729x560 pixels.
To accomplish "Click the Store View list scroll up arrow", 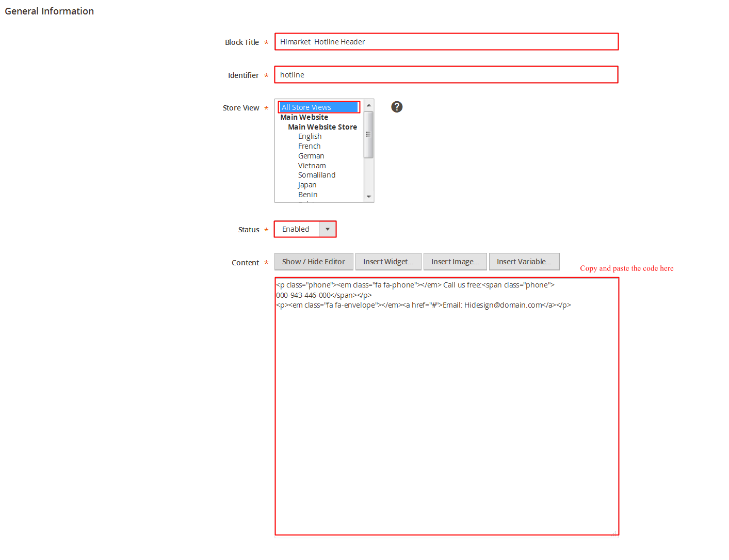I will click(x=368, y=105).
